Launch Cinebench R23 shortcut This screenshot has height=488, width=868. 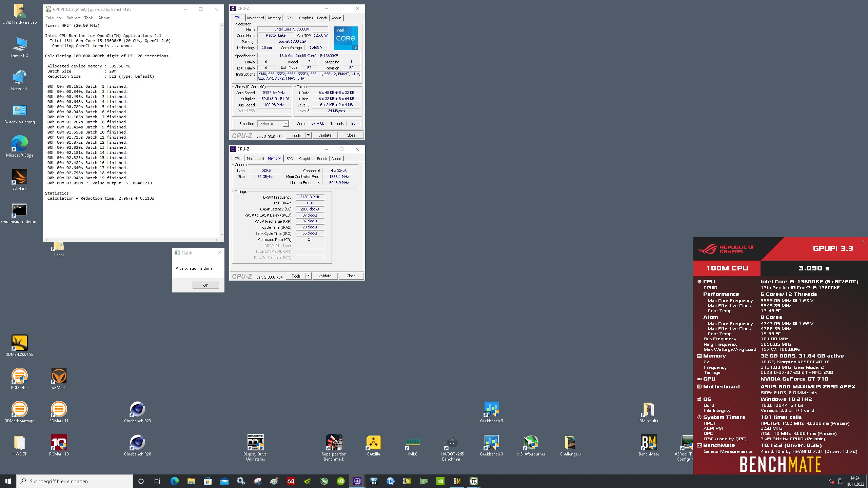137,412
